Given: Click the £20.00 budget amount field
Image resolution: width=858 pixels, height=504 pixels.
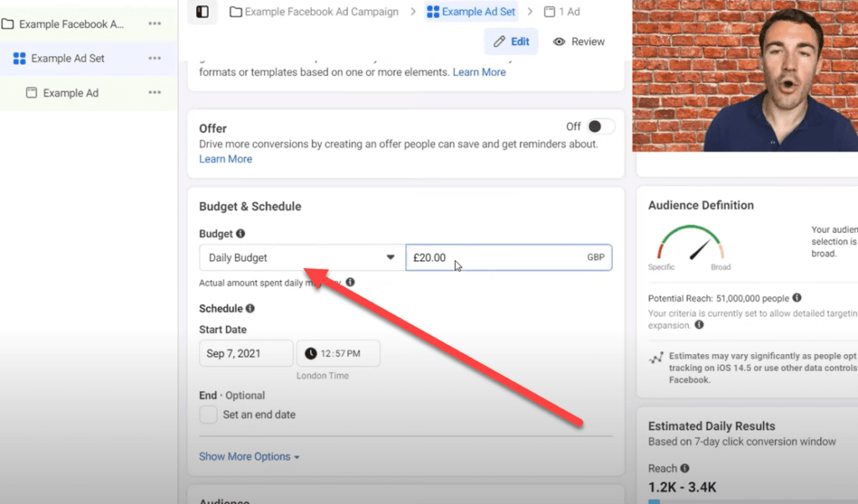Looking at the screenshot, I should (x=509, y=258).
